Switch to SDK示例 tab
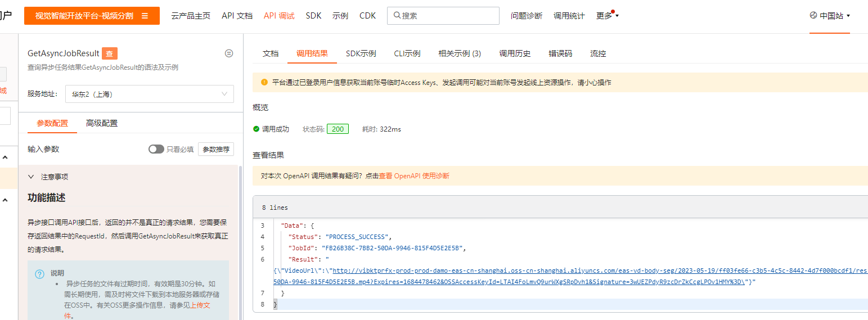 point(361,53)
